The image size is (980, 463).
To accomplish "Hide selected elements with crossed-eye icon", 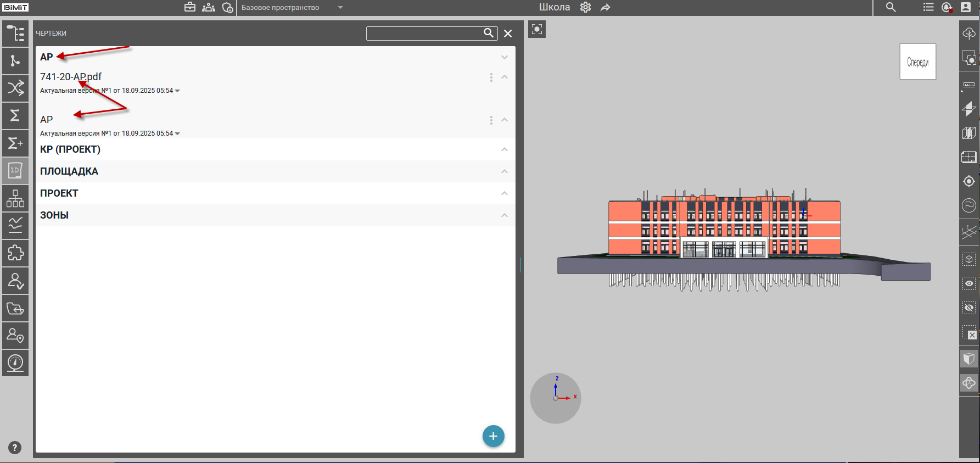I will [x=969, y=308].
